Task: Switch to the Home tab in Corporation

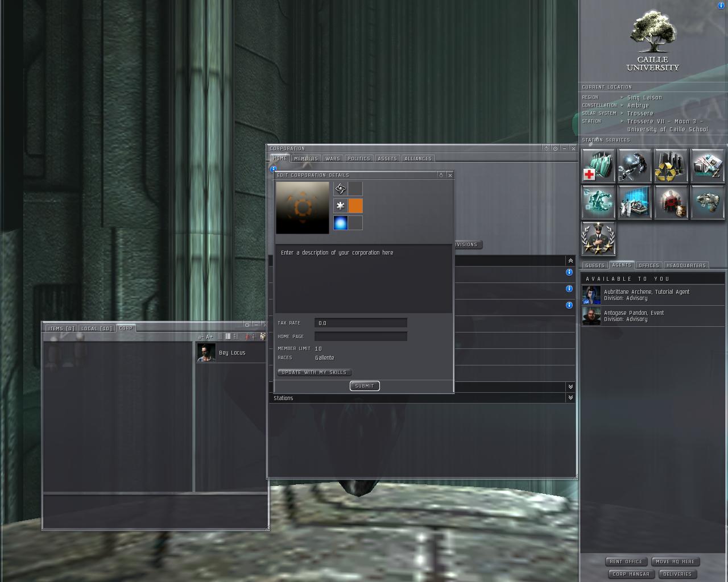Action: 280,159
